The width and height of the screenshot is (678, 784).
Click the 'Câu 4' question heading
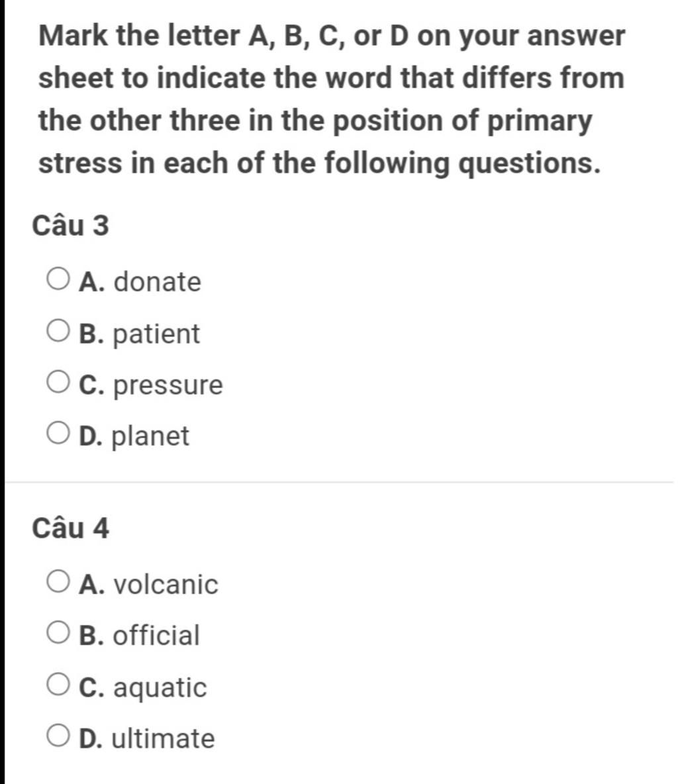pos(70,528)
